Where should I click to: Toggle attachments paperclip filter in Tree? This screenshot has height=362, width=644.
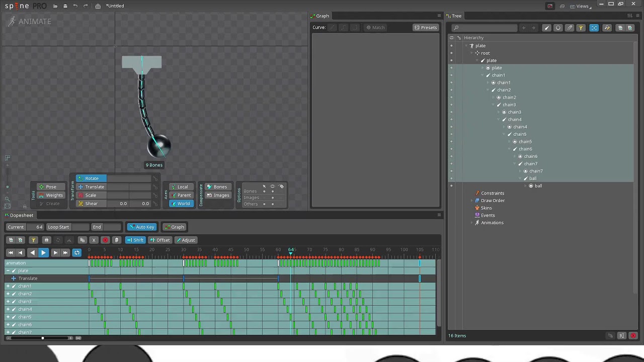[x=570, y=28]
